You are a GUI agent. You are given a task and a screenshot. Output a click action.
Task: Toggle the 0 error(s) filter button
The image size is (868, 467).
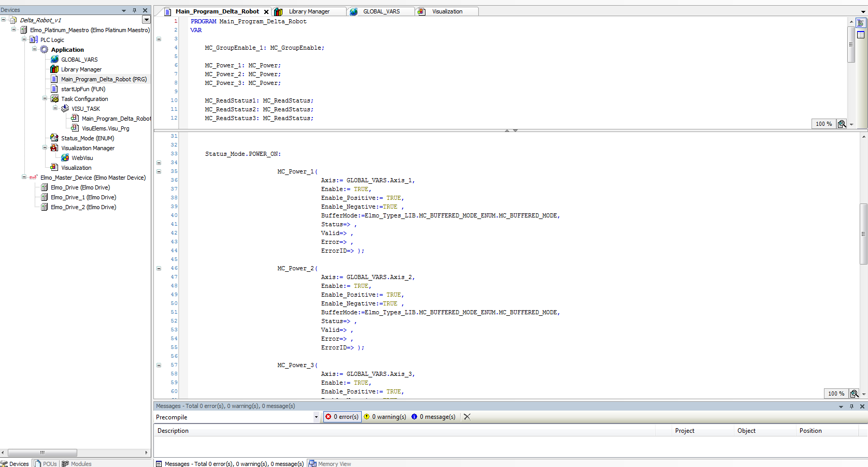(x=342, y=417)
